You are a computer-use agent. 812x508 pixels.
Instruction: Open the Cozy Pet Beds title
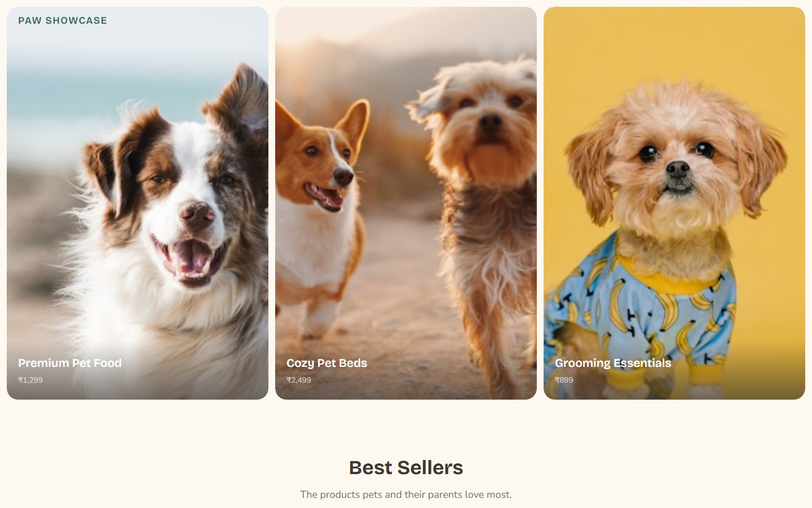click(x=326, y=363)
